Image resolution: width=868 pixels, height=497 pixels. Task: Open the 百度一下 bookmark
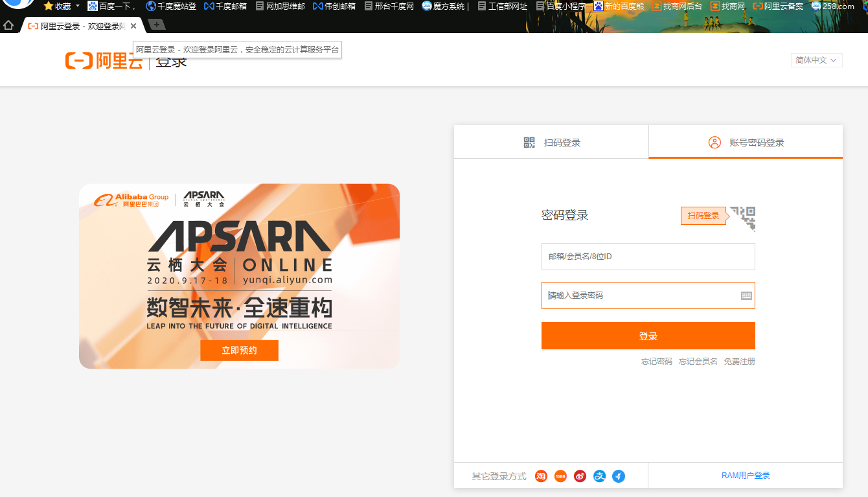113,6
